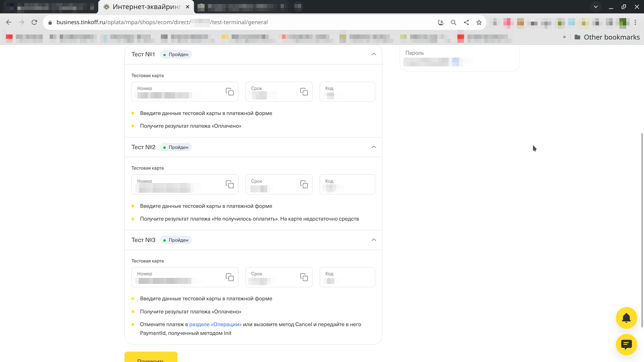This screenshot has width=644, height=362.
Task: Reload the page with the refresh icon
Action: [x=34, y=22]
